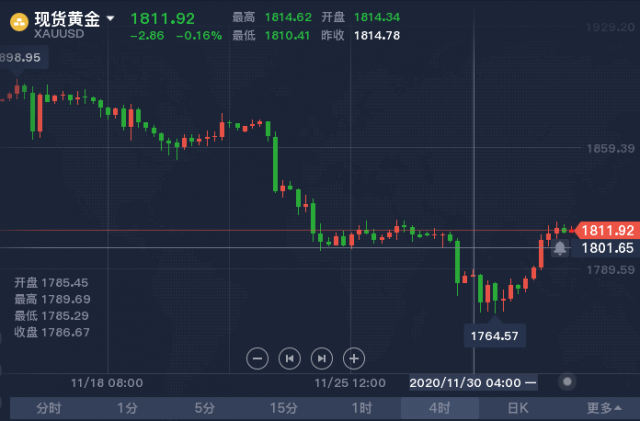Select the 分时 timeframe tab
Image resolution: width=640 pixels, height=421 pixels.
[x=49, y=408]
